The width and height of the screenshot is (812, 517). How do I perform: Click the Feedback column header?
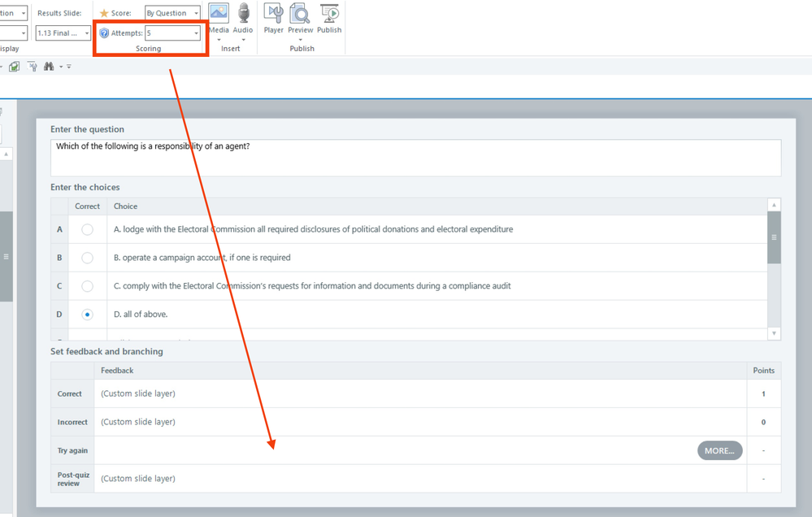click(117, 371)
